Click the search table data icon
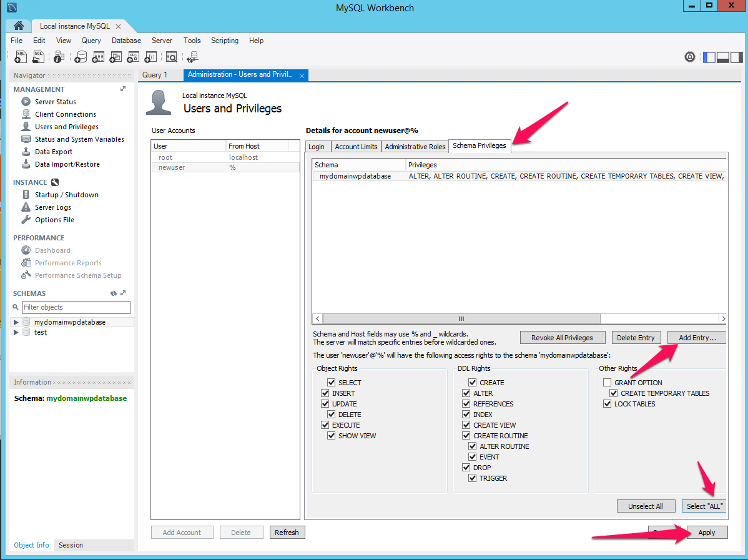 tap(172, 57)
